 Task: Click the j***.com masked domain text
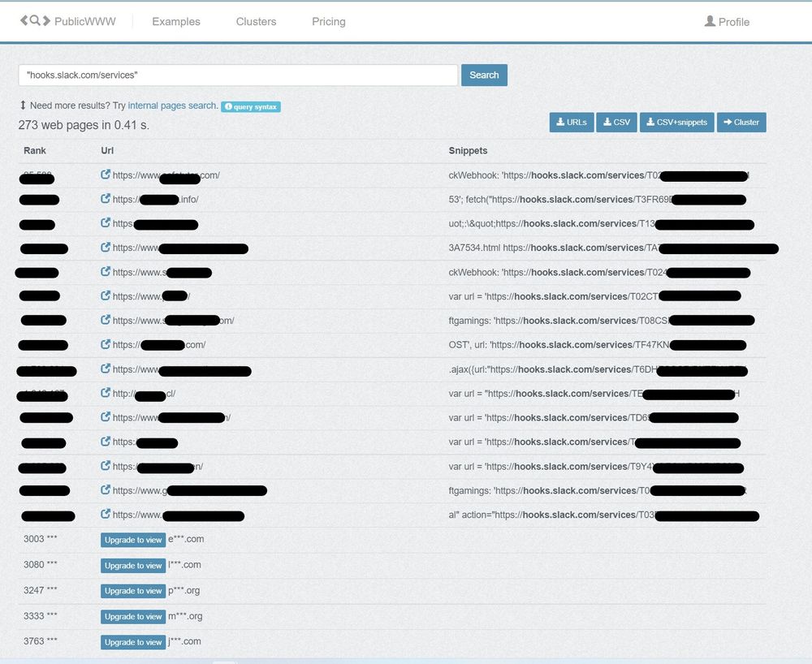pyautogui.click(x=184, y=641)
